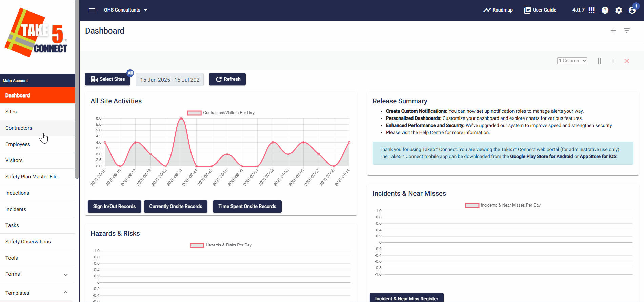Toggle Hazards & Risks Per Day legend
This screenshot has height=302, width=644.
point(221,245)
